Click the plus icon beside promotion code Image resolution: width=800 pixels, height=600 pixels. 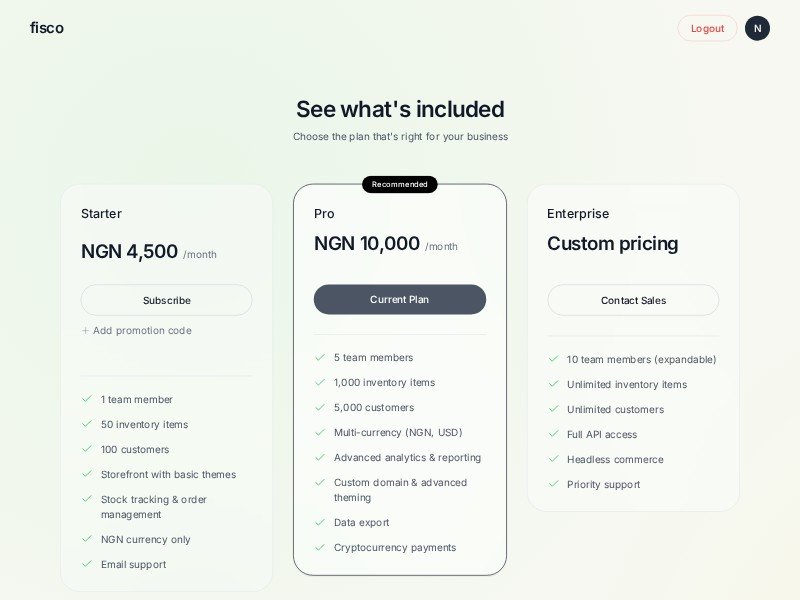tap(85, 331)
